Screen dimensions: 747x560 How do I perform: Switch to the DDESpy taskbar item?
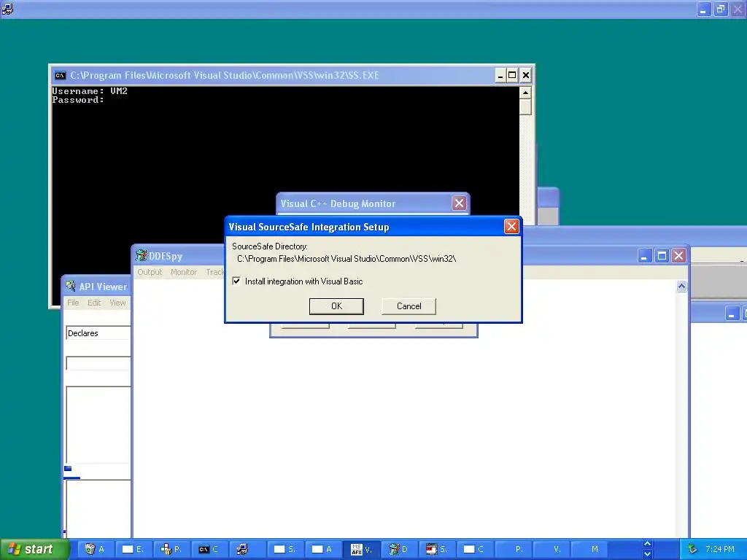click(x=399, y=549)
